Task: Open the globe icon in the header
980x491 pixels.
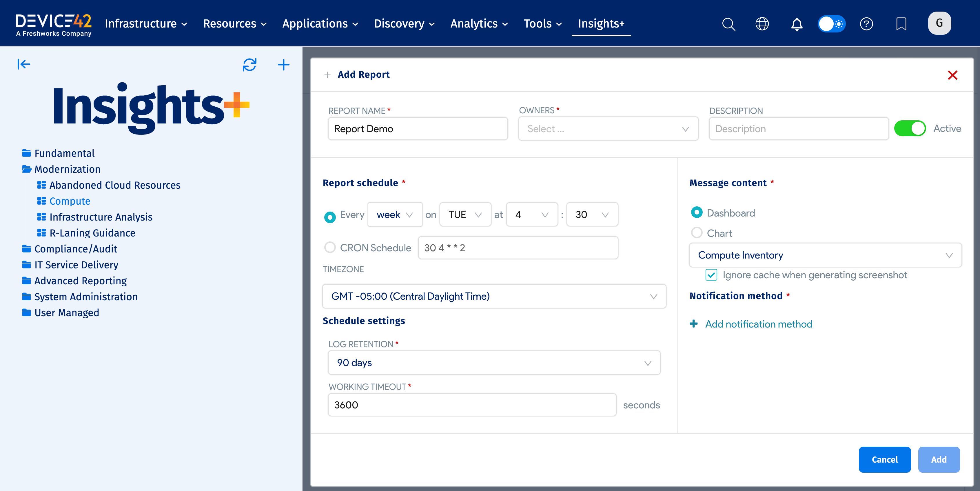Action: (762, 23)
